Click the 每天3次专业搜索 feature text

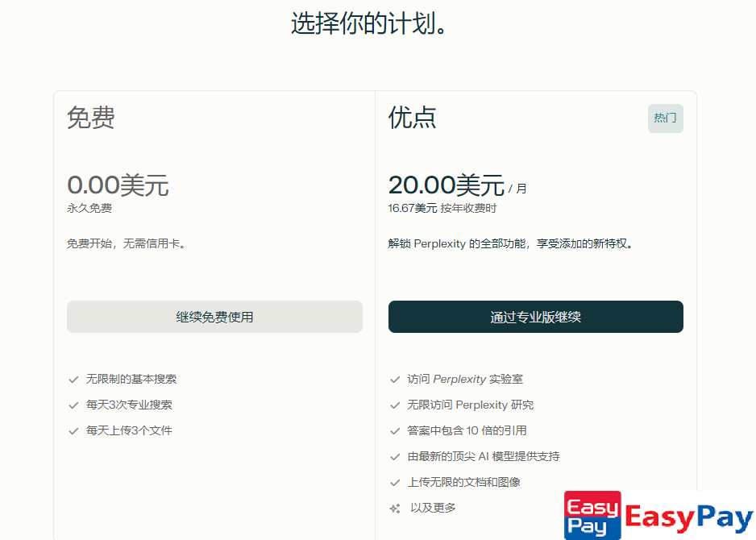(129, 405)
